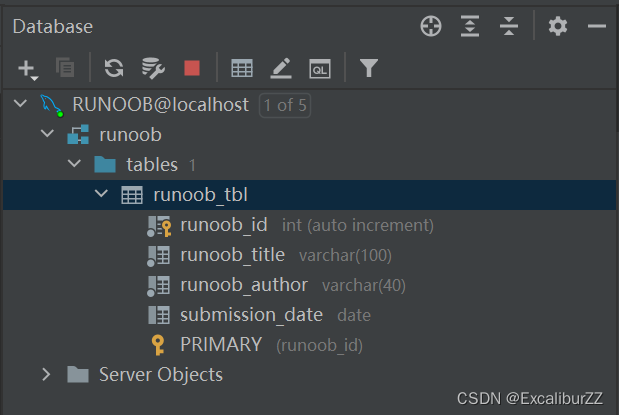Collapse the RUNOOB@localhost data source
Viewport: 619px width, 415px height.
pos(20,104)
